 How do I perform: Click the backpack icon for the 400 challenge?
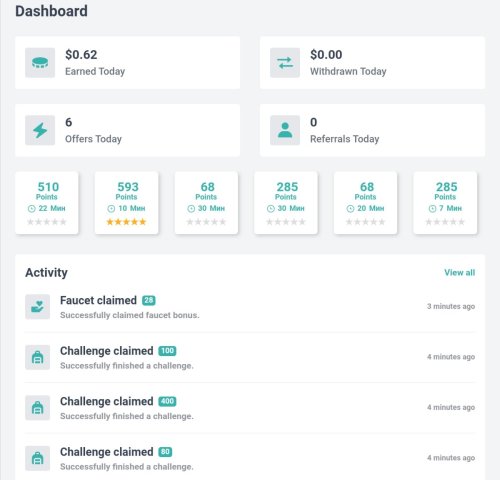[x=38, y=408]
